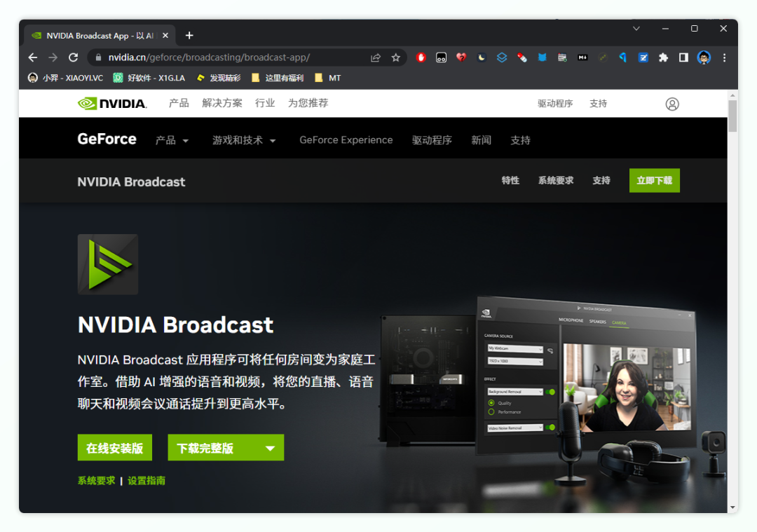Click the calendar extension icon
The width and height of the screenshot is (757, 532).
click(x=562, y=58)
